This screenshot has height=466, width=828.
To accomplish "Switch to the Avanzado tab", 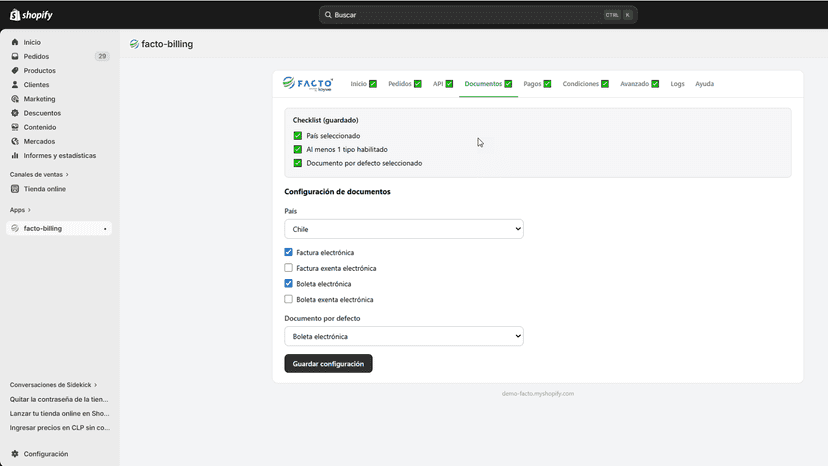I will point(639,84).
